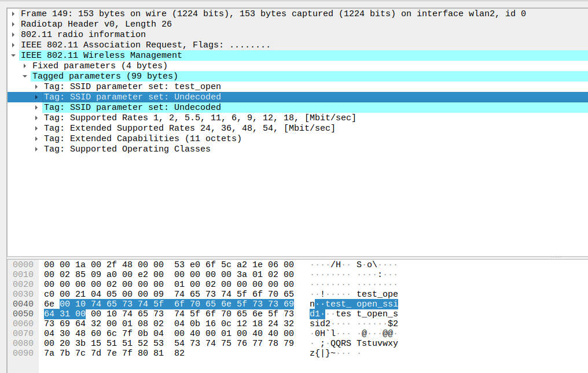Click the dark-highlighted SSID Undecoded row
Screen dimensions: 588x373
tap(132, 97)
